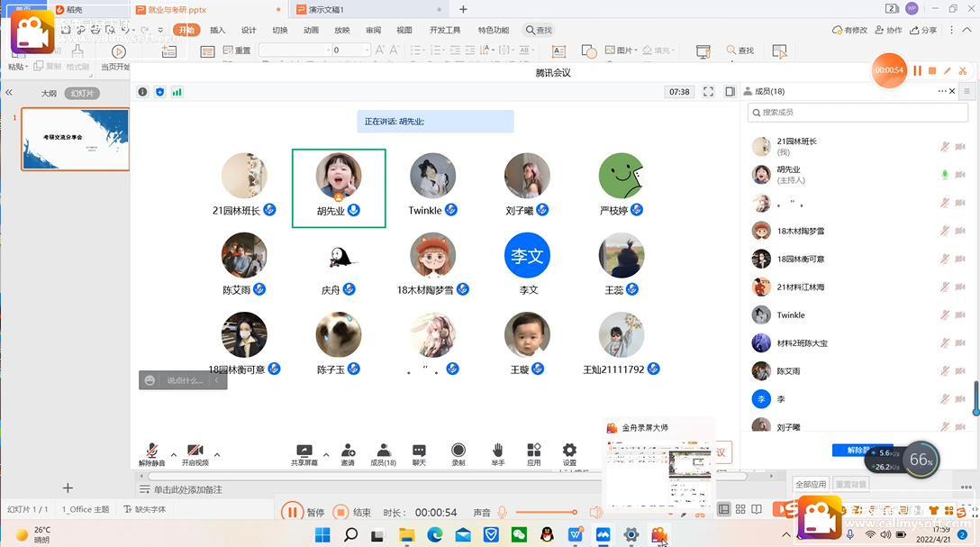
Task: Open the 邀请 invite icon
Action: coord(348,451)
